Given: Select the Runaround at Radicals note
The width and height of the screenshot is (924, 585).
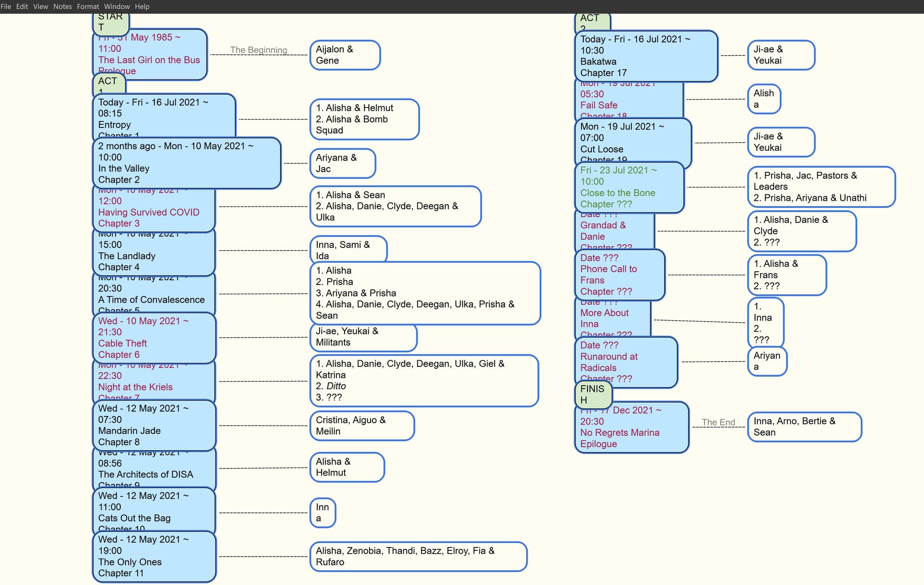Looking at the screenshot, I should tap(626, 362).
